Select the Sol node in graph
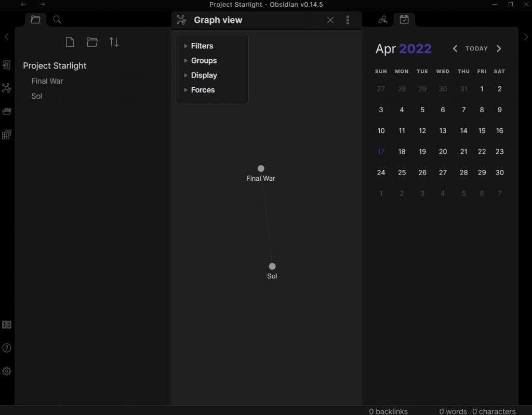 (x=272, y=266)
